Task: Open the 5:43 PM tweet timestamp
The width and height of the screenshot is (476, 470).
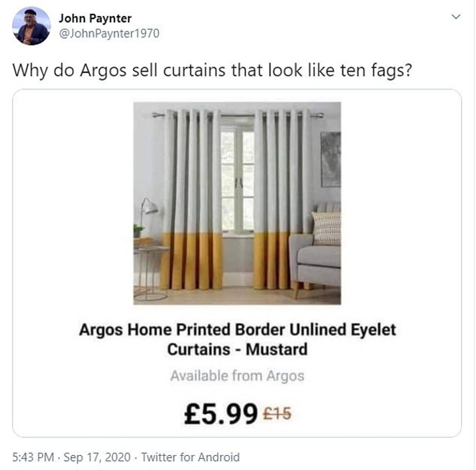Action: pyautogui.click(x=33, y=457)
